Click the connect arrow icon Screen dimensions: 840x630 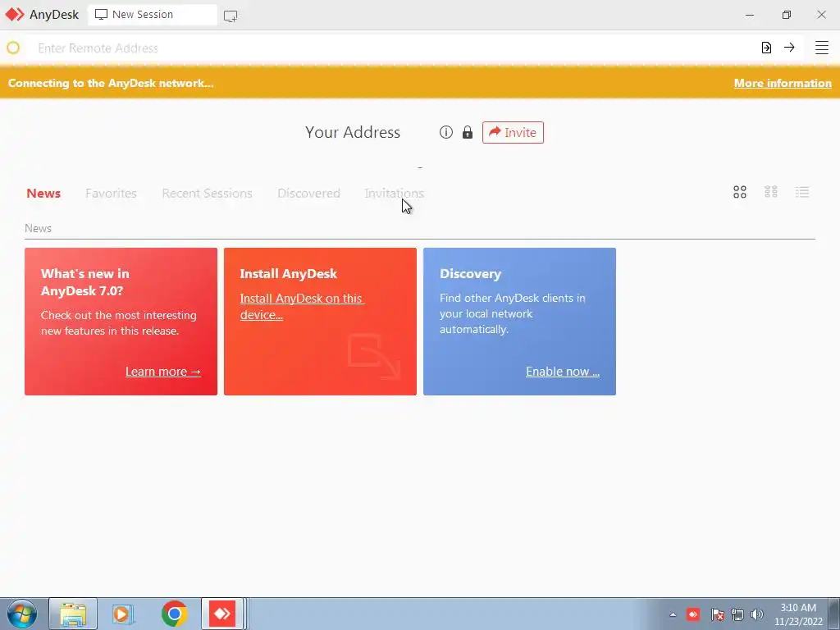[789, 48]
